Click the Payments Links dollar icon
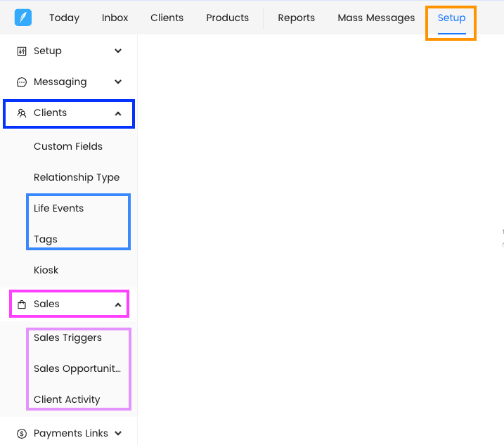The height and width of the screenshot is (445, 504). tap(22, 434)
